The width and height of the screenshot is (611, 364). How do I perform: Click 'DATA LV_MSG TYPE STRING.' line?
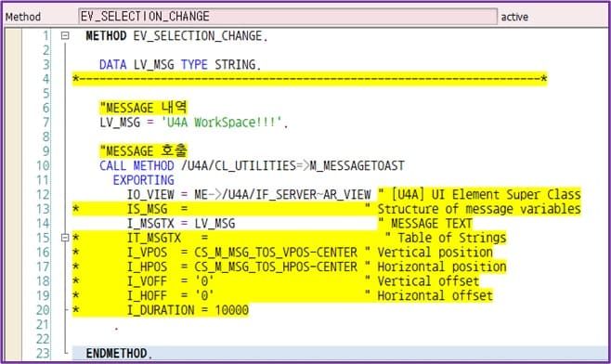click(x=180, y=64)
